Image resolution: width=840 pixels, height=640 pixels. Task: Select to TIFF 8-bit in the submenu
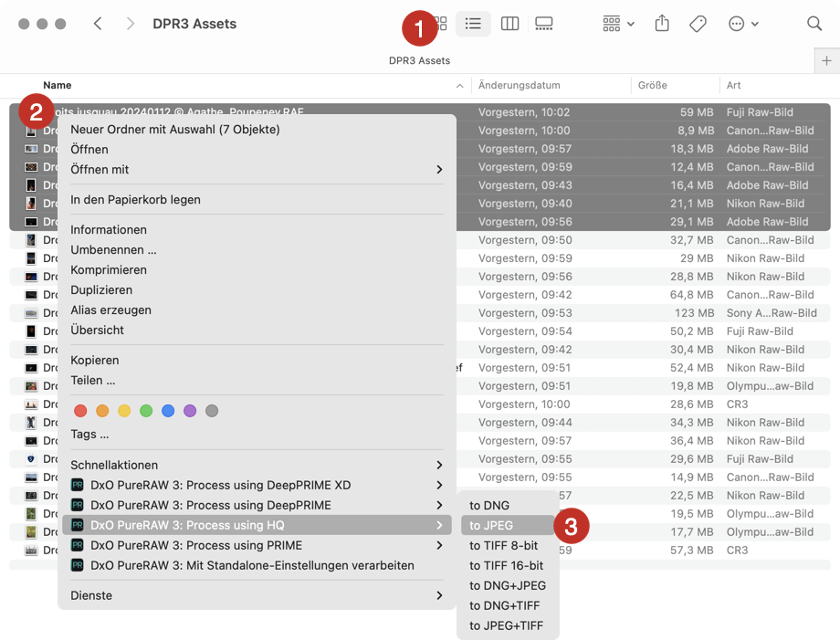[x=508, y=546]
